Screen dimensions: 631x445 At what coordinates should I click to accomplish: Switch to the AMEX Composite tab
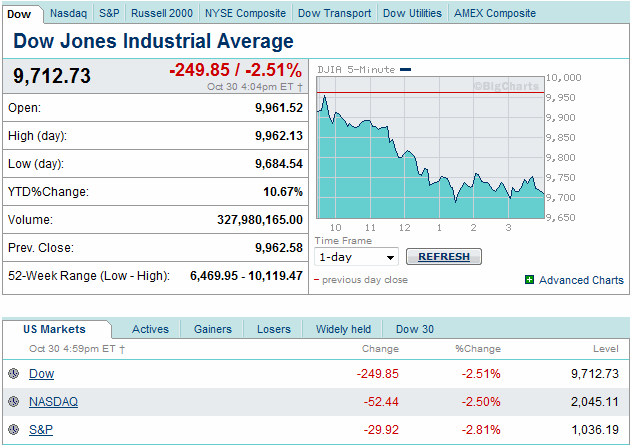(x=495, y=13)
